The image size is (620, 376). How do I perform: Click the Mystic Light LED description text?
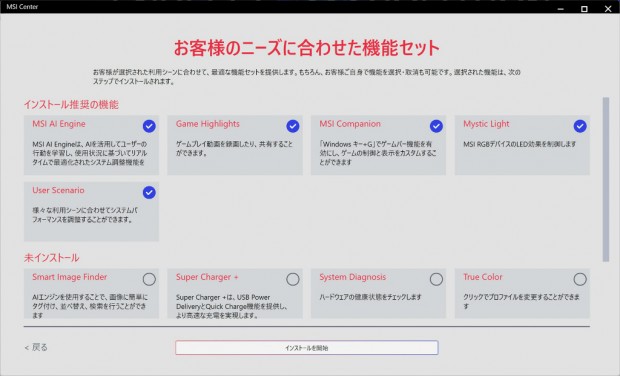click(520, 144)
